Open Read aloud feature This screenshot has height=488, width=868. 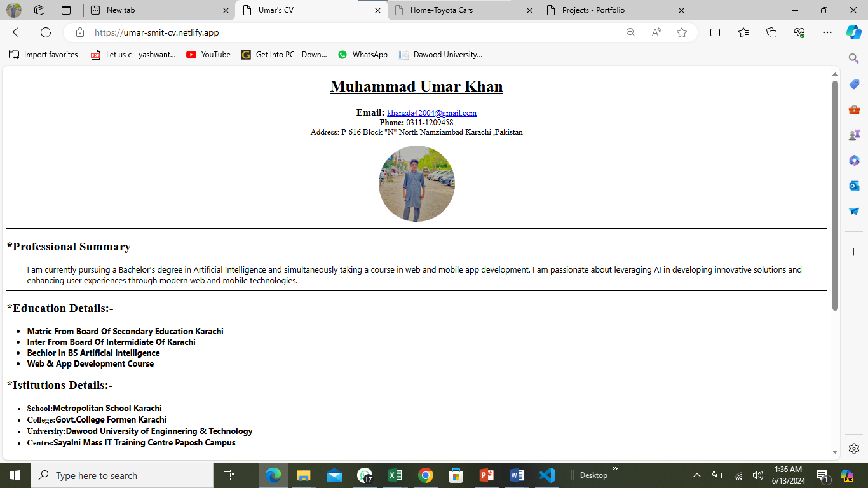tap(656, 32)
